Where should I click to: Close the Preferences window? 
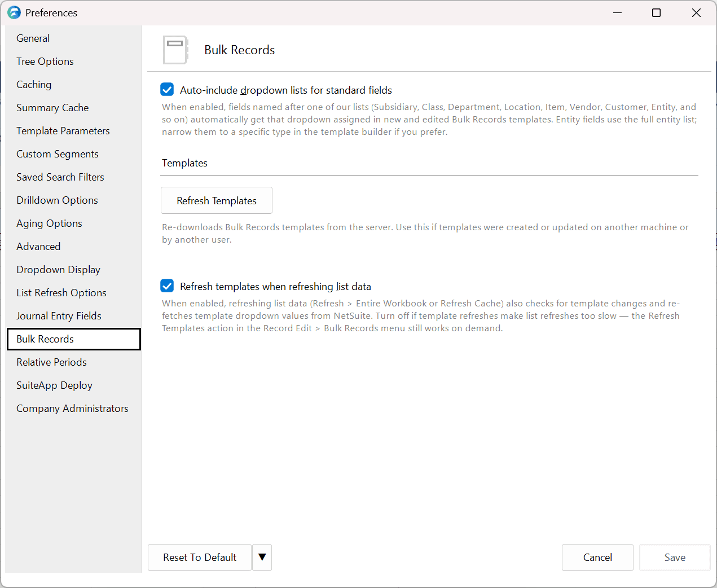[696, 12]
